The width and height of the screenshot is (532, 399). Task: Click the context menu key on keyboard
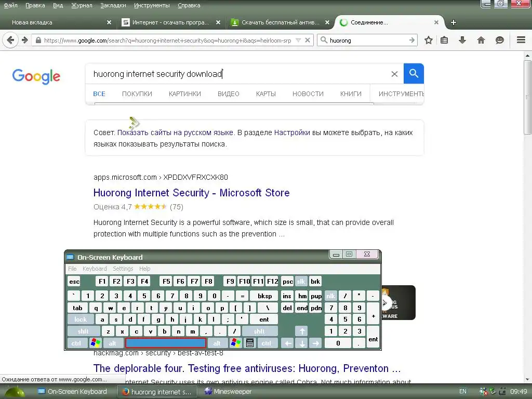click(250, 343)
